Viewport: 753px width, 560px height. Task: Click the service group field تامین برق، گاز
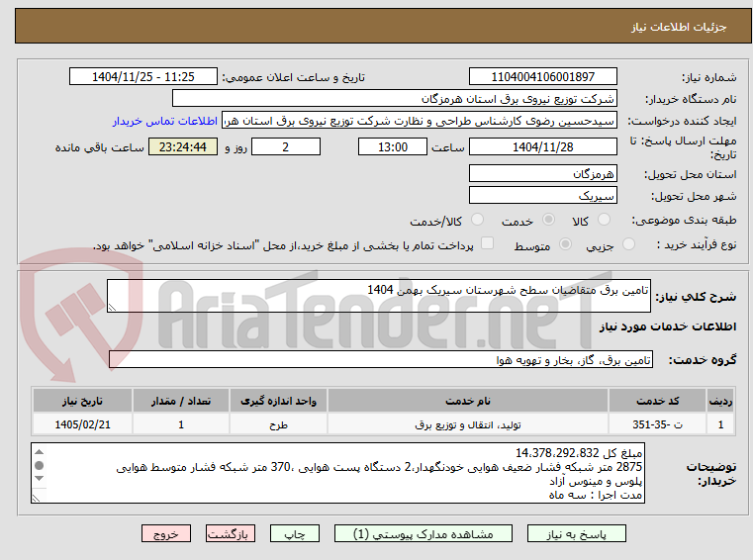click(x=380, y=360)
